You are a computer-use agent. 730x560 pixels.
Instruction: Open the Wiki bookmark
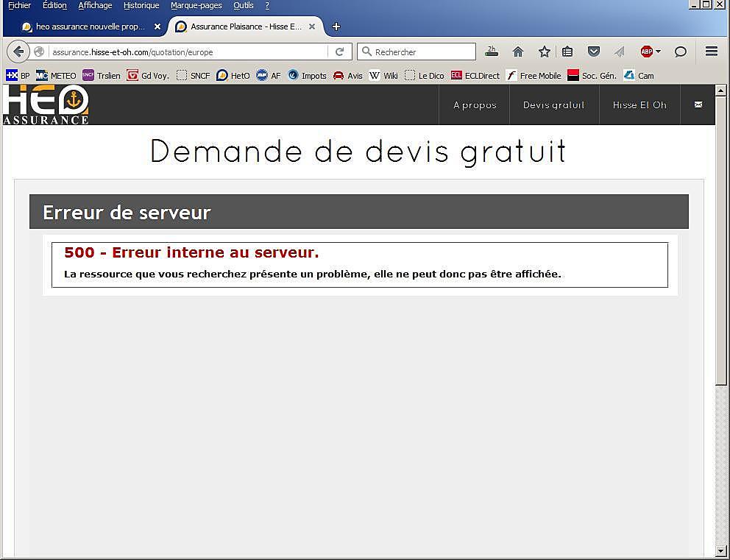383,75
